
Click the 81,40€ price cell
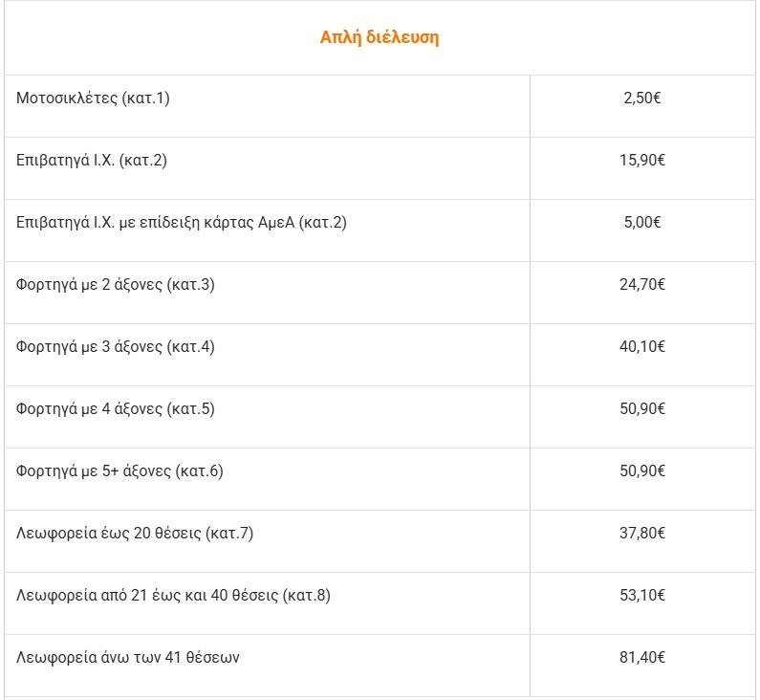tap(641, 658)
